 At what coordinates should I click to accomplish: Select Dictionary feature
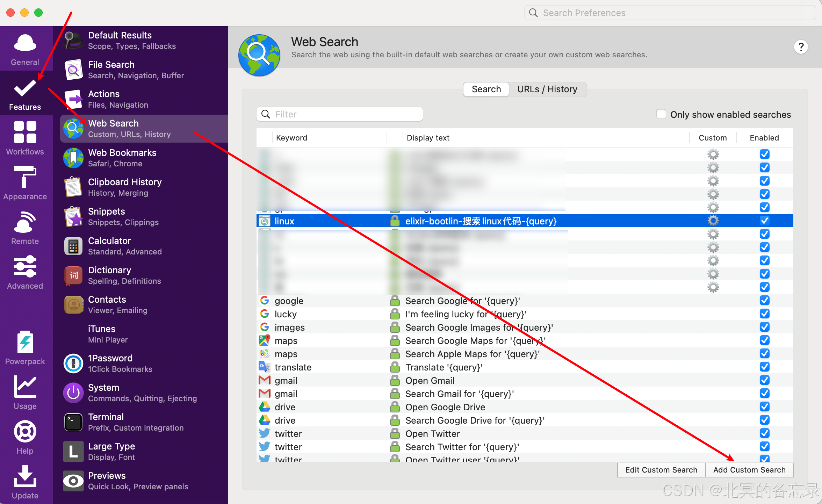pyautogui.click(x=144, y=275)
